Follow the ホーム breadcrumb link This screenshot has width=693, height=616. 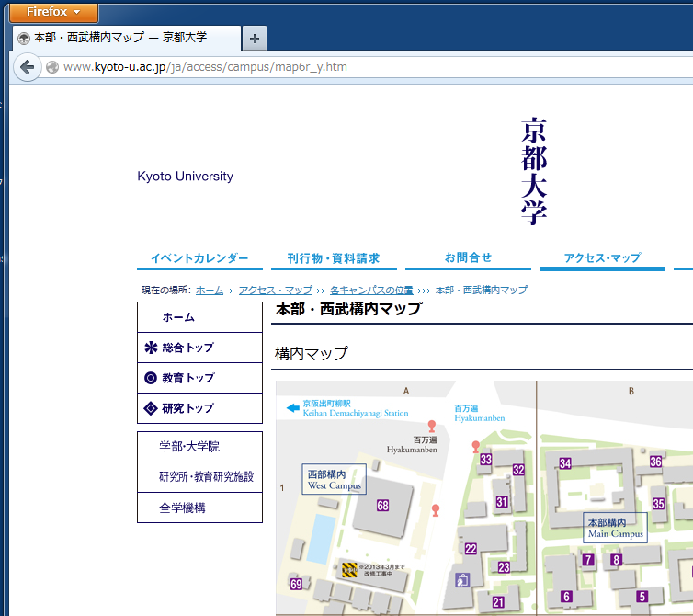[x=210, y=291]
